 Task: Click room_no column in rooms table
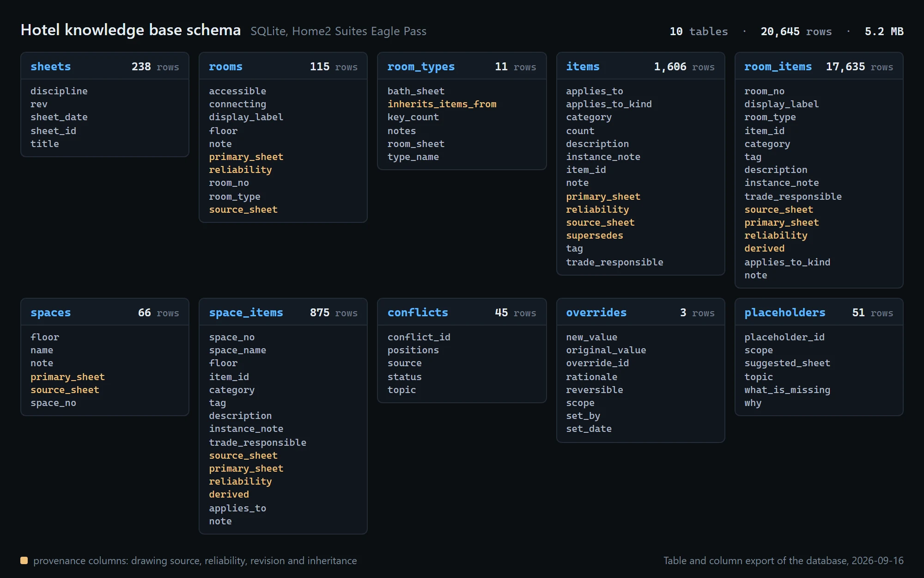click(229, 183)
